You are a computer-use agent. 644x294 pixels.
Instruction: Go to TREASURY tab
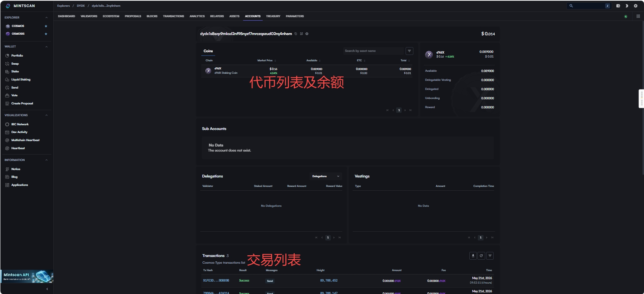coord(273,16)
